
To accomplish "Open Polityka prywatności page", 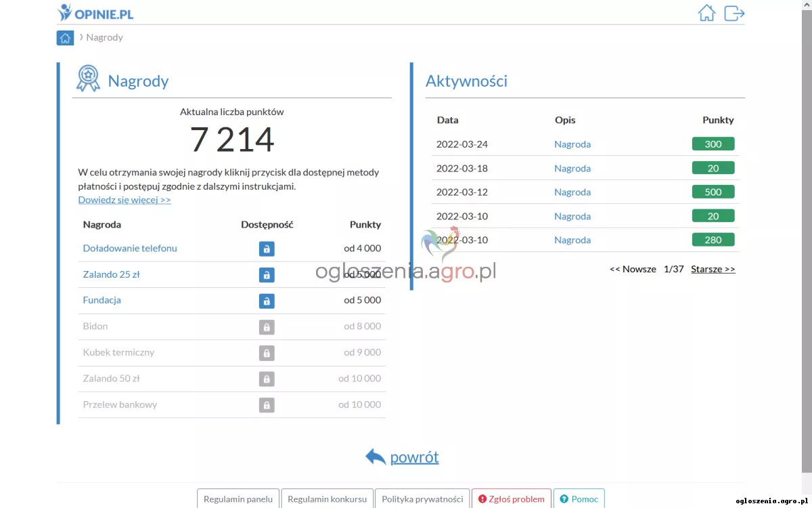I will coord(422,499).
